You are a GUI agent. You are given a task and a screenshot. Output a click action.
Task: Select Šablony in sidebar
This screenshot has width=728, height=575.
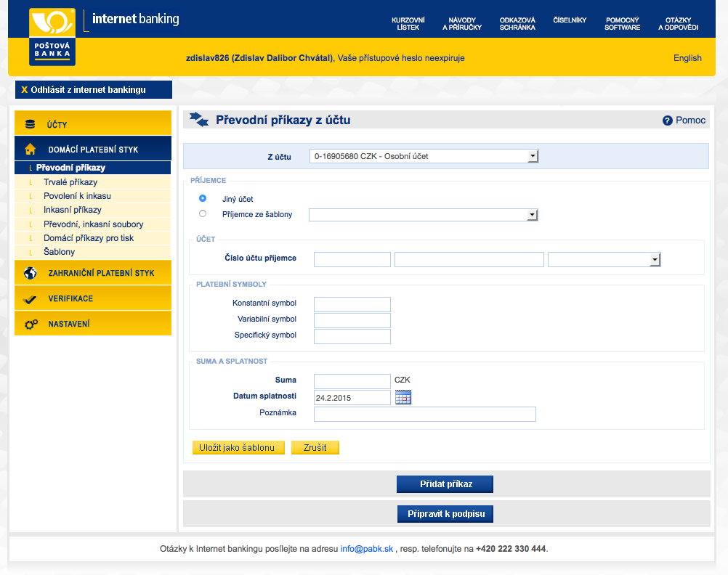(93, 251)
